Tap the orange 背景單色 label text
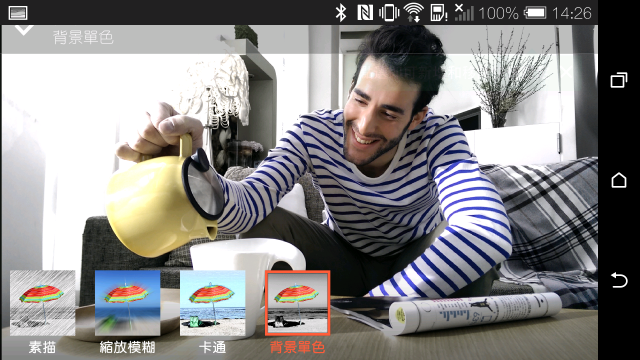The height and width of the screenshot is (360, 640). point(297,347)
